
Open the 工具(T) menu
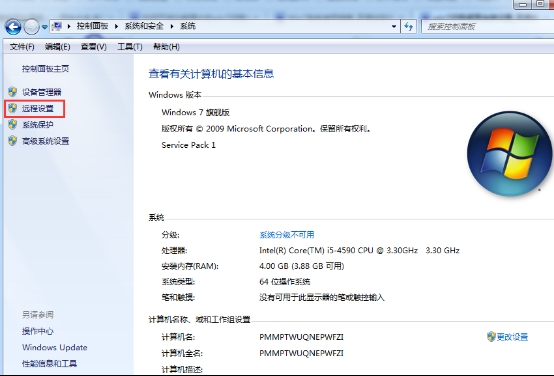tap(130, 47)
